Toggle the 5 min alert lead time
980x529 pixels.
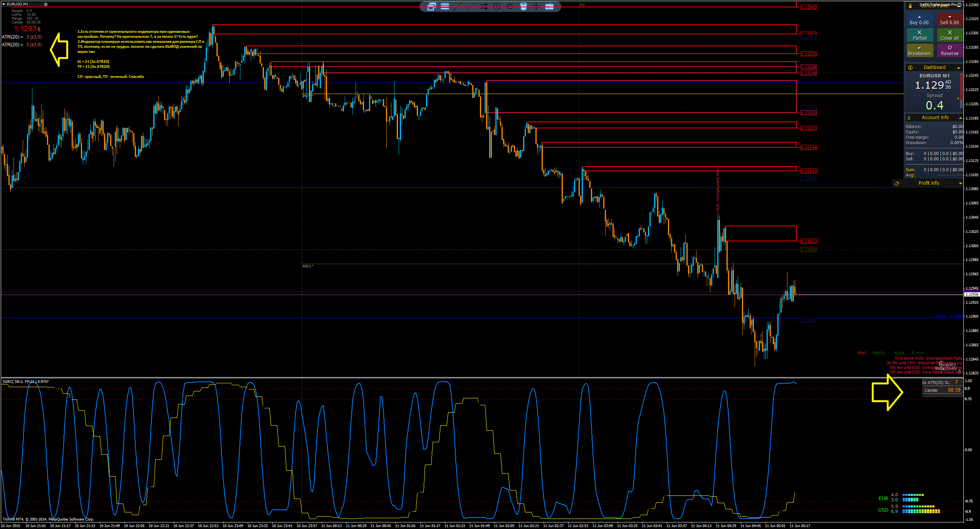coord(918,353)
